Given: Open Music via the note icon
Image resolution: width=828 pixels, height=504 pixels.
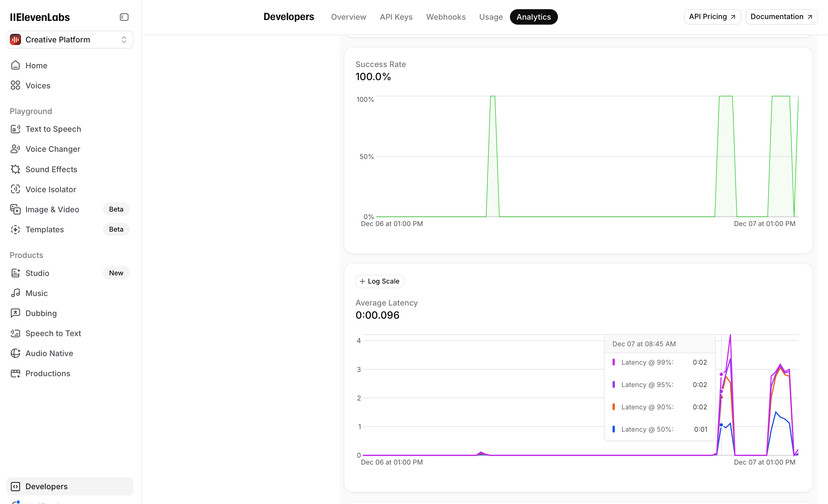Looking at the screenshot, I should pos(15,293).
